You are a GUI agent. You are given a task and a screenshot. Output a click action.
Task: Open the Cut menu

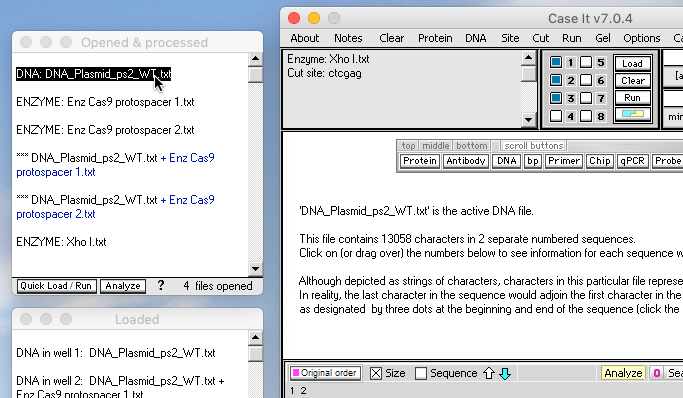541,38
